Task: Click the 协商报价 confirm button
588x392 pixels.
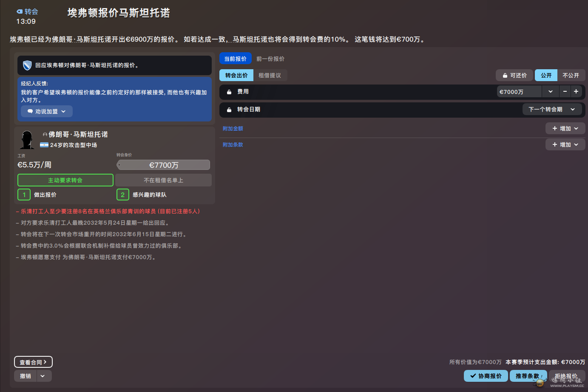Action: [486, 376]
